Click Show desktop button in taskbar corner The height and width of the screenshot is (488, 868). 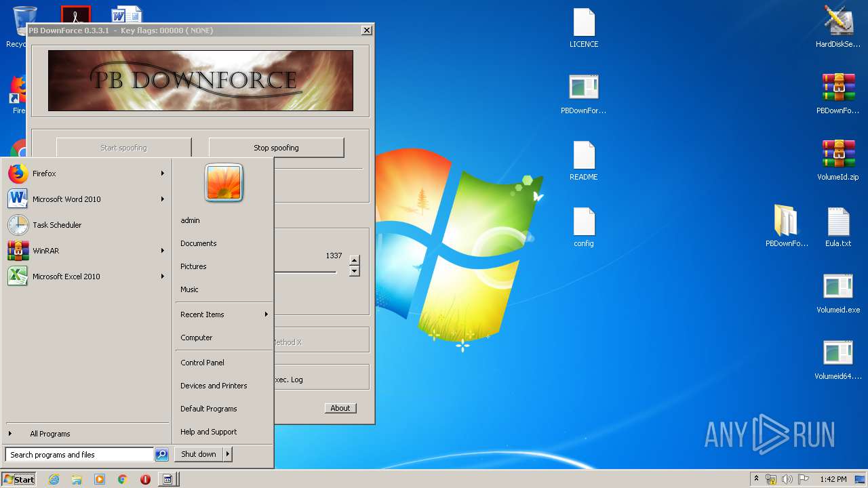tap(861, 479)
